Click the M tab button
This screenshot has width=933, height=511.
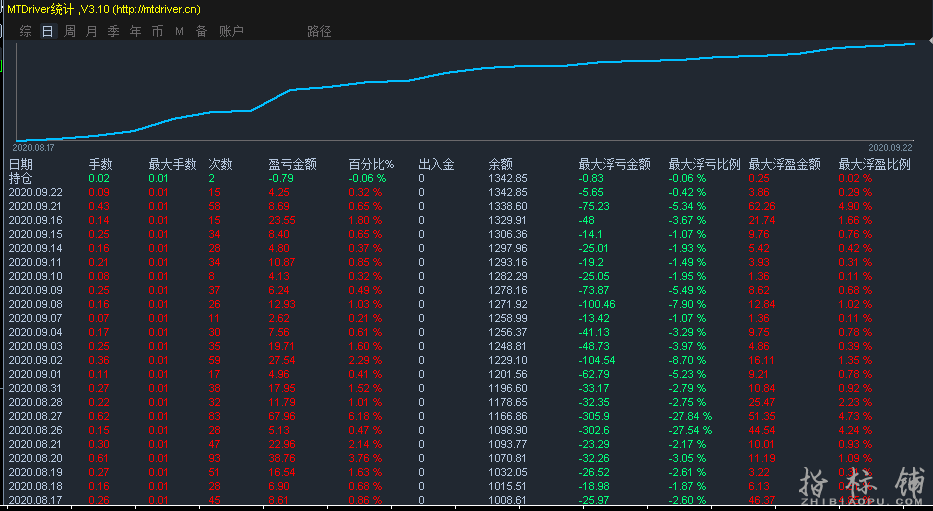point(180,31)
